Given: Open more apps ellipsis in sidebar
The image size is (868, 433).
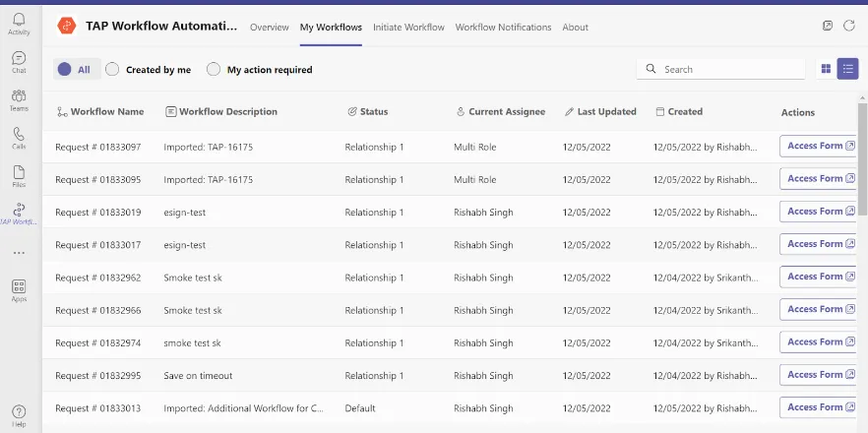Looking at the screenshot, I should pyautogui.click(x=19, y=253).
